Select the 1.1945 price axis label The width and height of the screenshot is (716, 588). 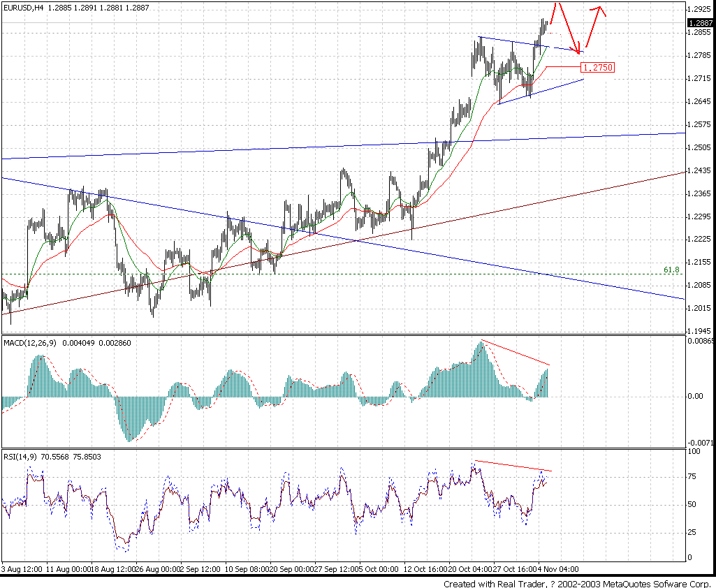point(701,331)
